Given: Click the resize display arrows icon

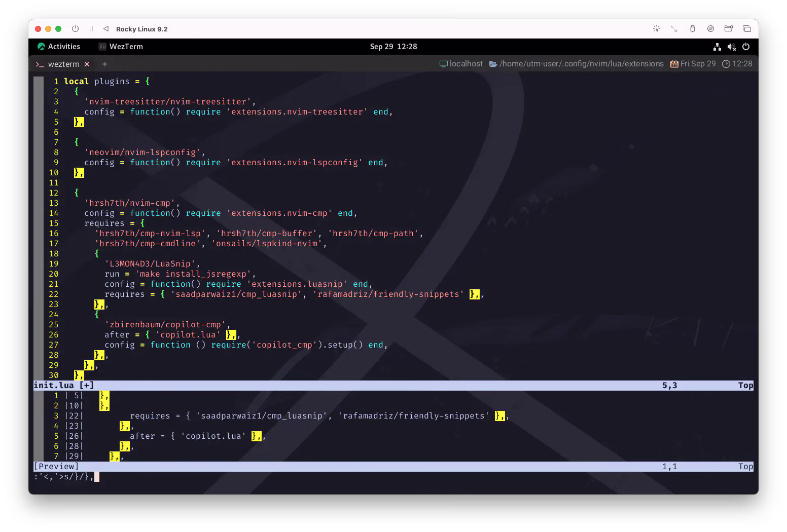Looking at the screenshot, I should [x=674, y=29].
